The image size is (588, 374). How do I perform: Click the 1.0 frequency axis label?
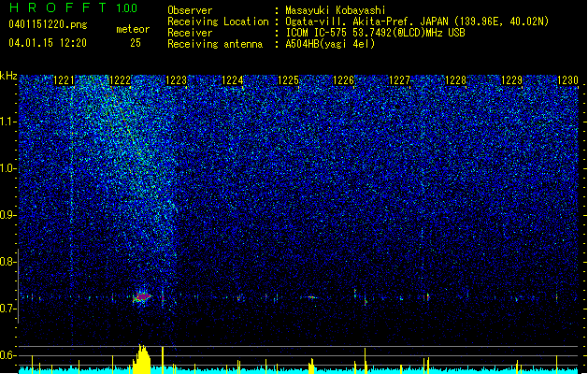click(x=8, y=169)
